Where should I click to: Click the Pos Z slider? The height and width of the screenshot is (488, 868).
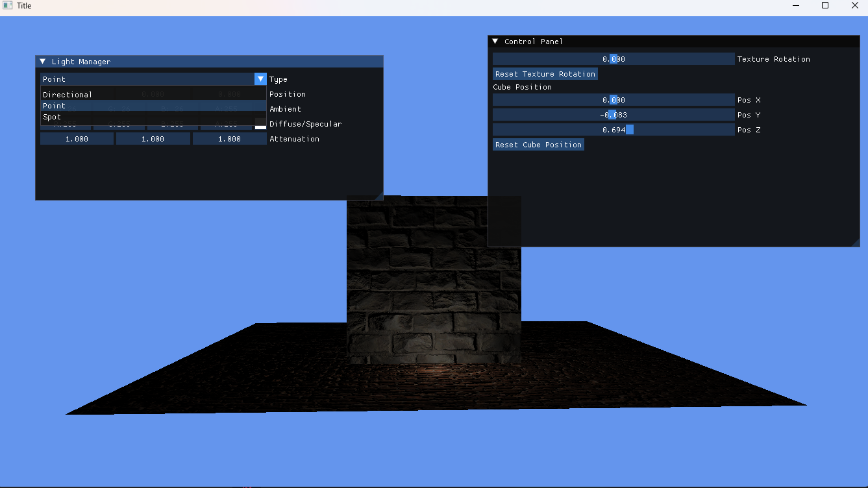click(x=614, y=130)
